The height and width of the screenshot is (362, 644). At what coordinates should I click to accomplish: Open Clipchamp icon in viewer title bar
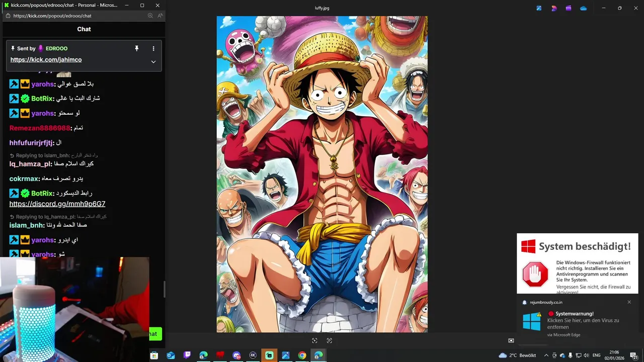tap(569, 8)
